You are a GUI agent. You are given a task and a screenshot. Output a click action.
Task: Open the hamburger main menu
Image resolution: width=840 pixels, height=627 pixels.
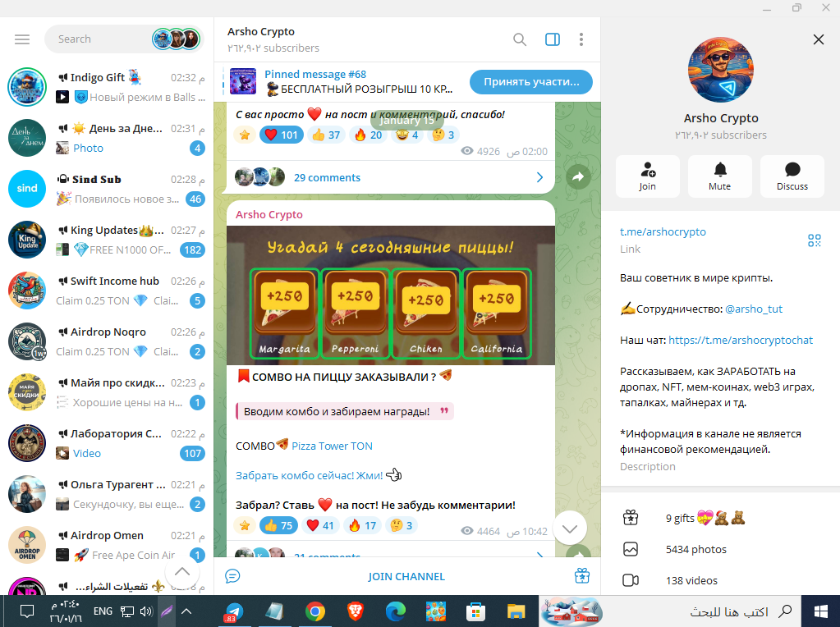[22, 39]
